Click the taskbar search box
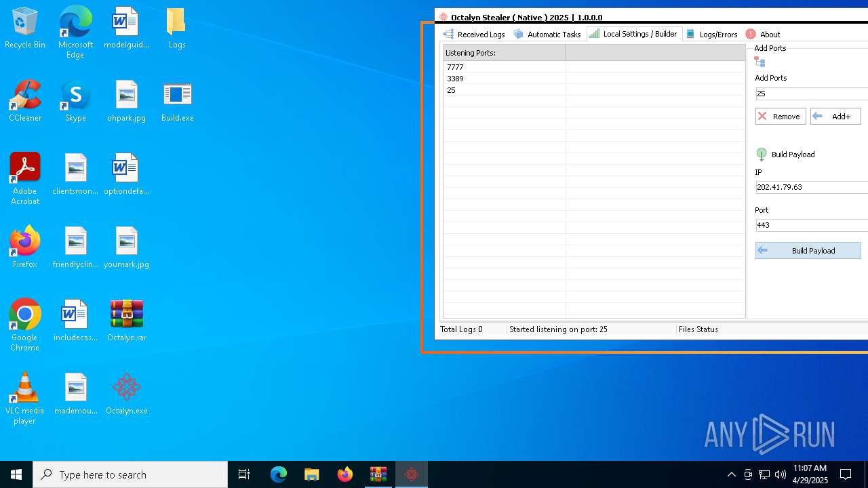This screenshot has height=488, width=868. click(130, 474)
